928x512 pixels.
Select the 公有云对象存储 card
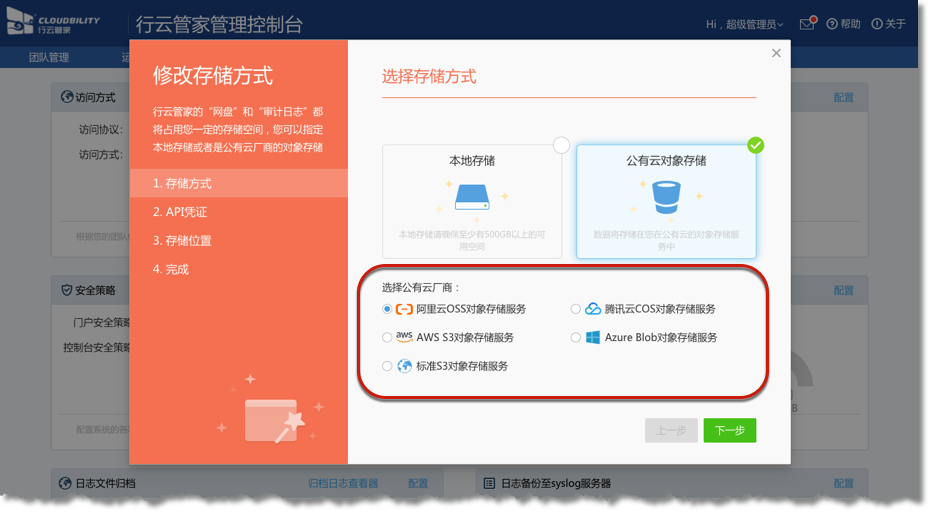666,201
